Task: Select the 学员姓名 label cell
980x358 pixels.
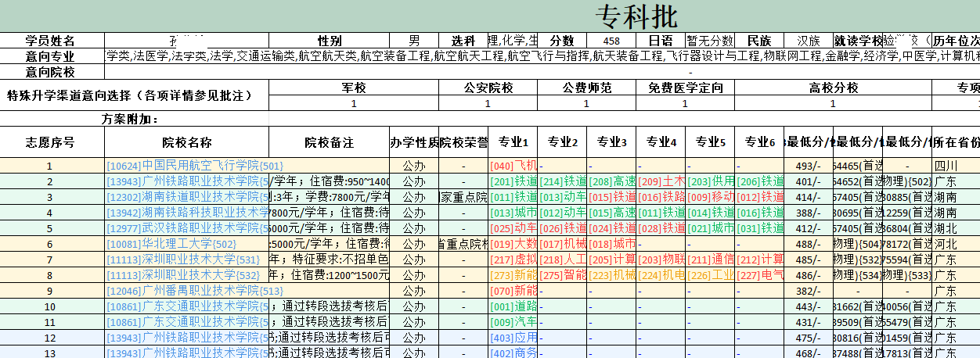Action: 52,41
